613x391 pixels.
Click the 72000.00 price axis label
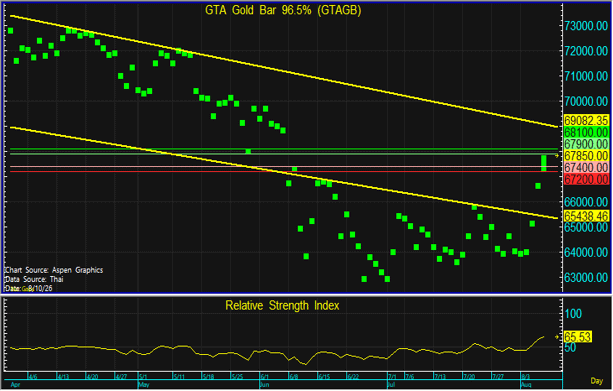coord(586,51)
